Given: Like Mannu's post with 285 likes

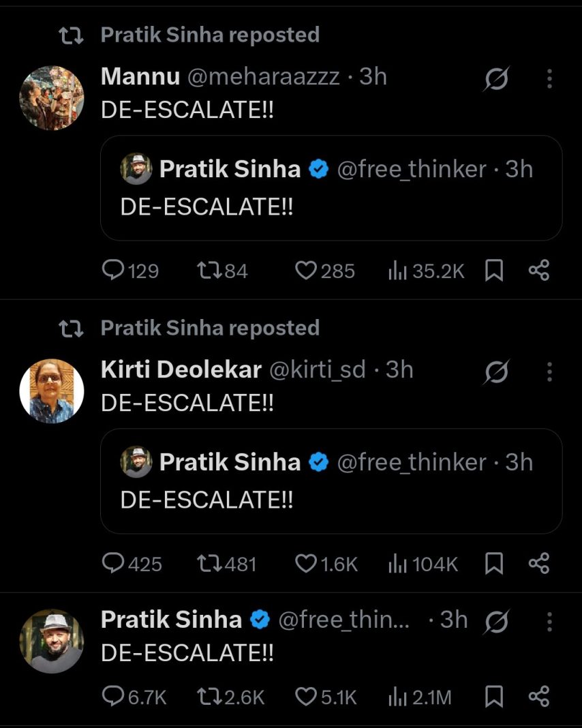Looking at the screenshot, I should (x=307, y=271).
